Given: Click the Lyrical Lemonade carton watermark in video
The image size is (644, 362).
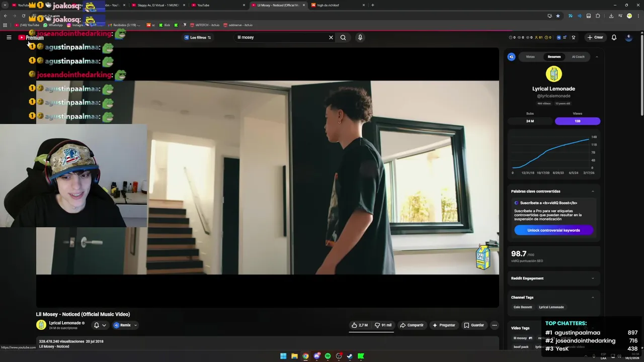Looking at the screenshot, I should [482, 257].
